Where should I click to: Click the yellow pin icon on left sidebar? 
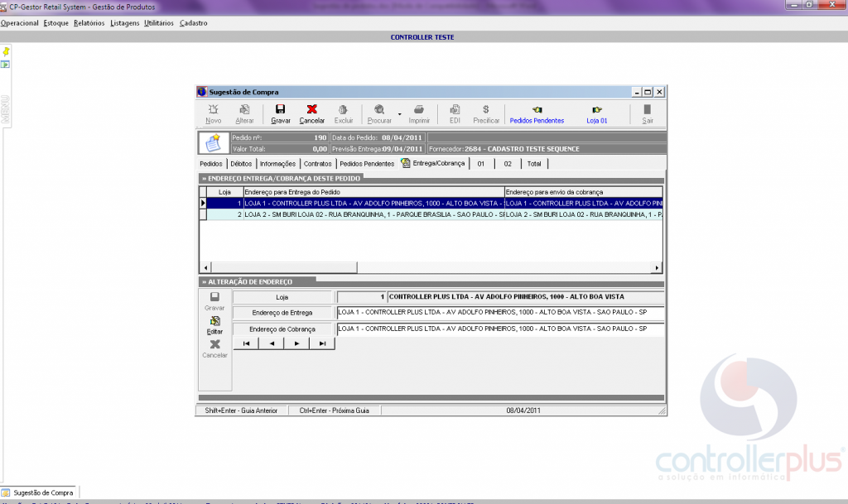[x=6, y=51]
